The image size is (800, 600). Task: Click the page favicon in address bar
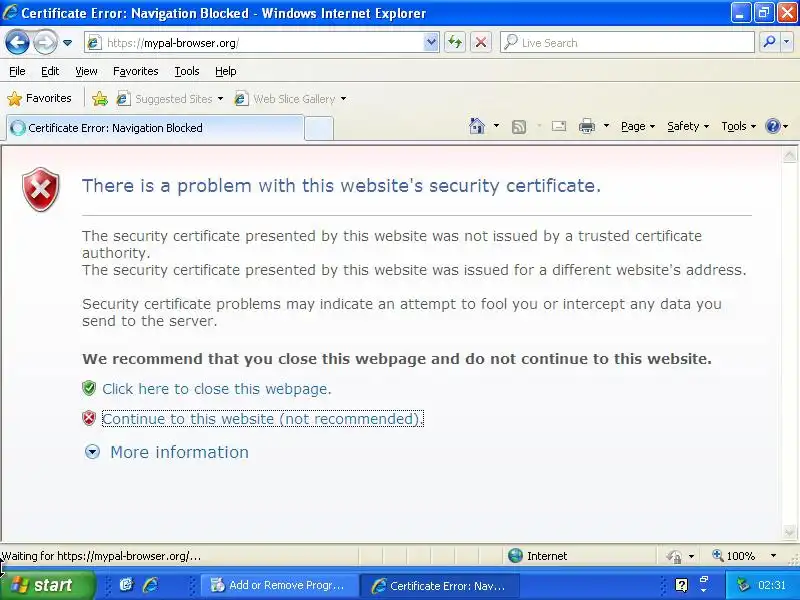click(x=94, y=43)
